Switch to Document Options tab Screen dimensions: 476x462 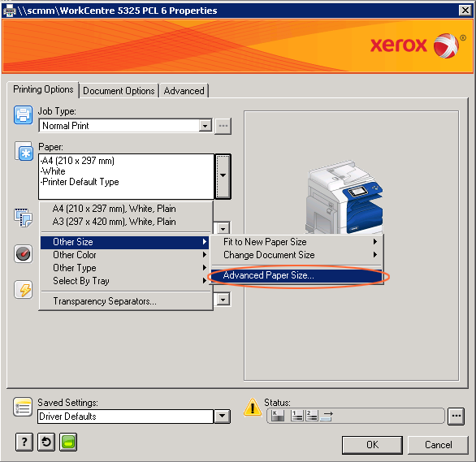pyautogui.click(x=119, y=91)
